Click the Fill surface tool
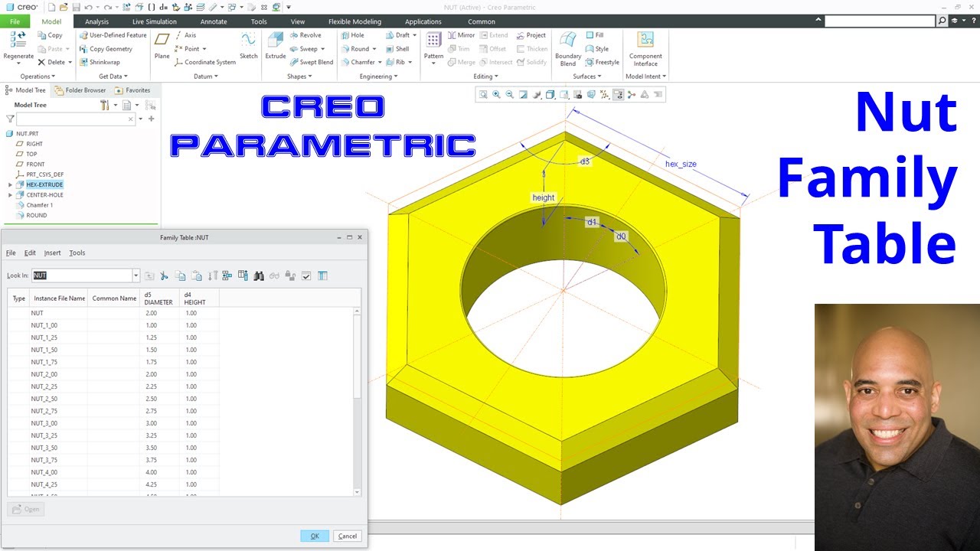 pos(594,35)
